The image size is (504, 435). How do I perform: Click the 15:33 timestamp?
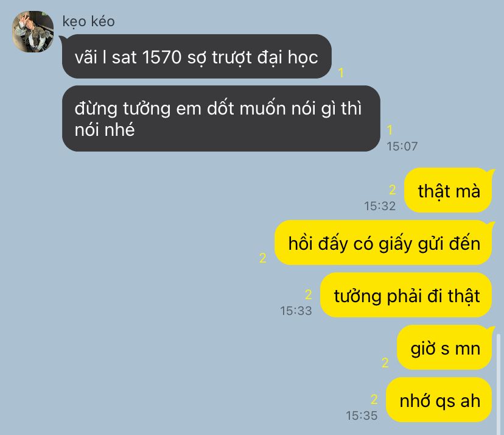296,311
